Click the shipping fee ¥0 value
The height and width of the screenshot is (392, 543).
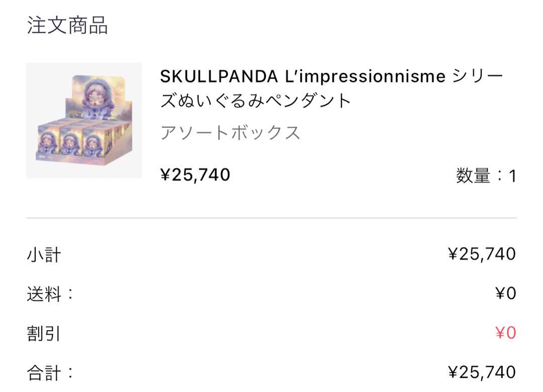click(506, 293)
